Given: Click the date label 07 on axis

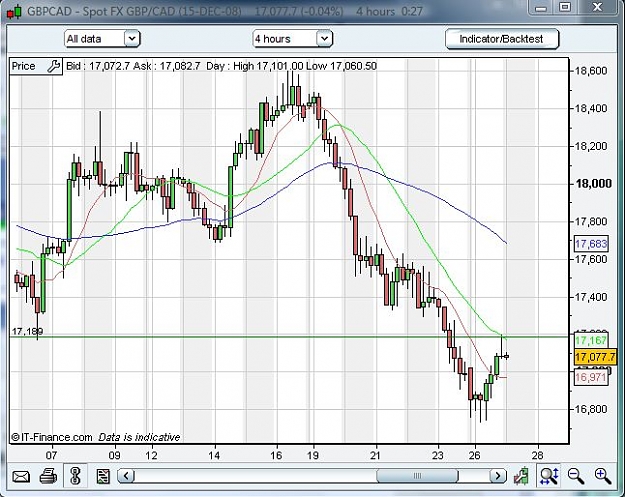Looking at the screenshot, I should 51,455.
